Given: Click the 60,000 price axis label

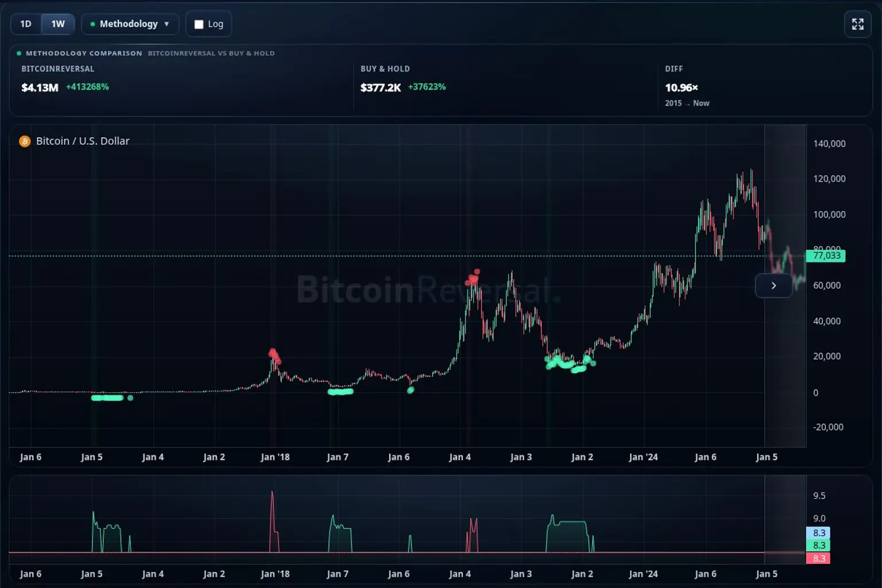Looking at the screenshot, I should click(827, 285).
